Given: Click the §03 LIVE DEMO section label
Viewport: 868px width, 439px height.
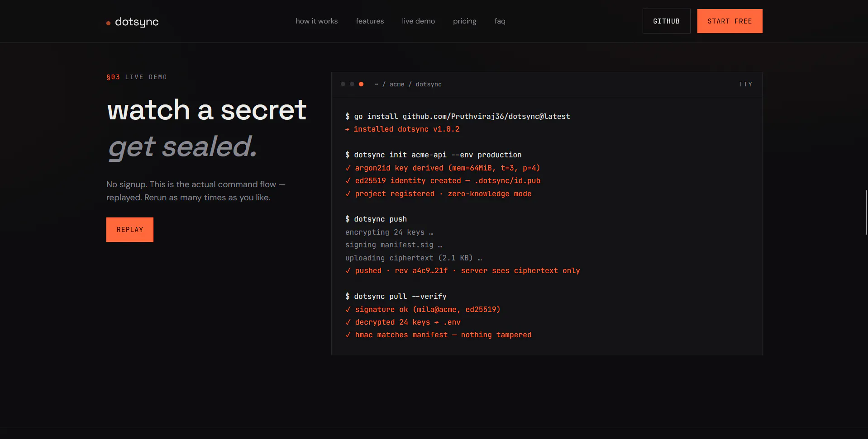Looking at the screenshot, I should click(x=137, y=77).
